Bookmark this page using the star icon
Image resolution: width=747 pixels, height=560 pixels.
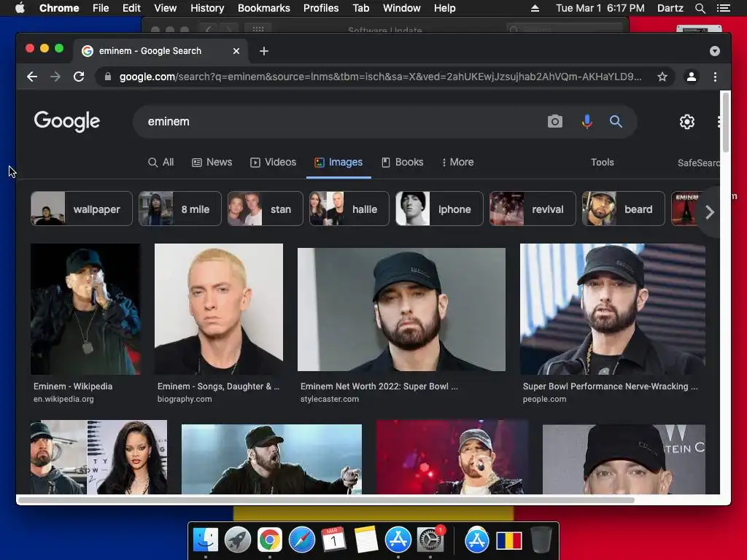point(662,77)
